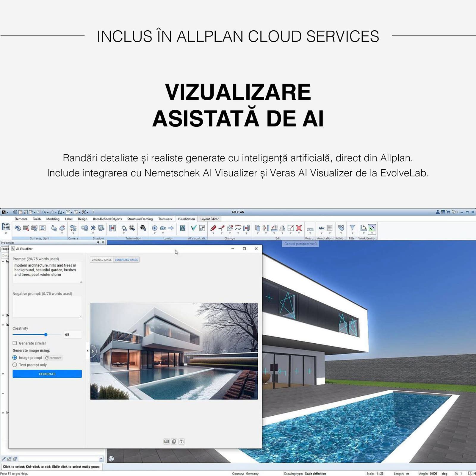This screenshot has height=476, width=476.
Task: Expand the actionbar configurator dropdown arrow
Action: (6, 233)
